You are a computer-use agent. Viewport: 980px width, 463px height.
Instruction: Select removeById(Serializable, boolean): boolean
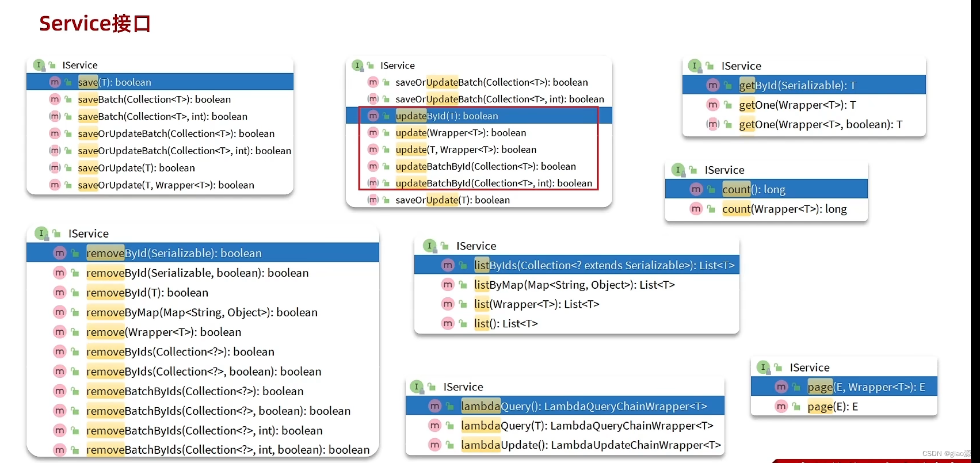click(x=197, y=273)
